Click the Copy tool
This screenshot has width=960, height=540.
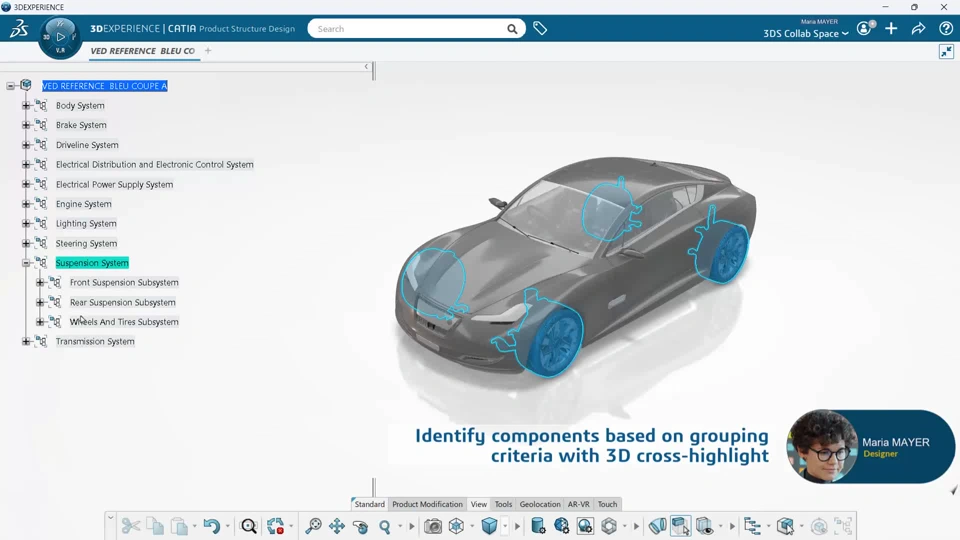[x=155, y=526]
